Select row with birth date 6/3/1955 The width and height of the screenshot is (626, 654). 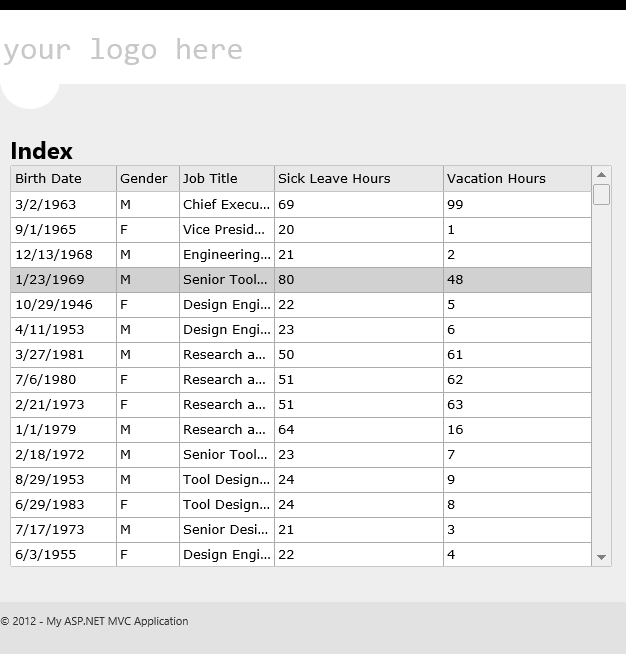(x=301, y=554)
